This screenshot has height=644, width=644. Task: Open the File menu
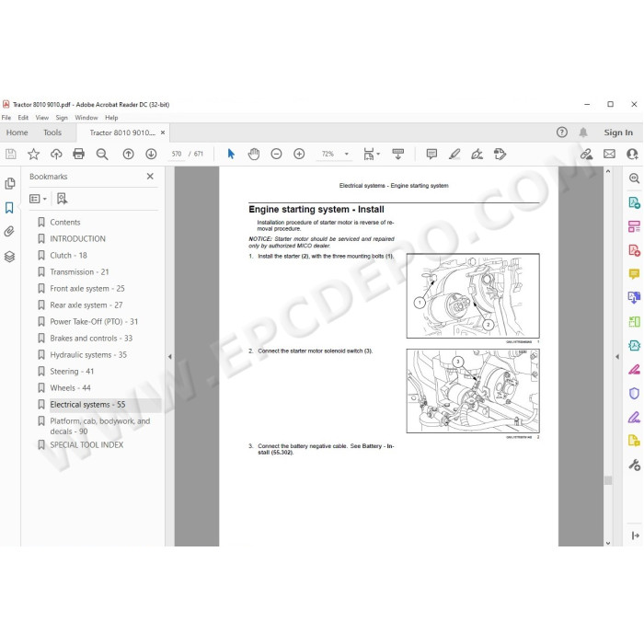[x=6, y=118]
